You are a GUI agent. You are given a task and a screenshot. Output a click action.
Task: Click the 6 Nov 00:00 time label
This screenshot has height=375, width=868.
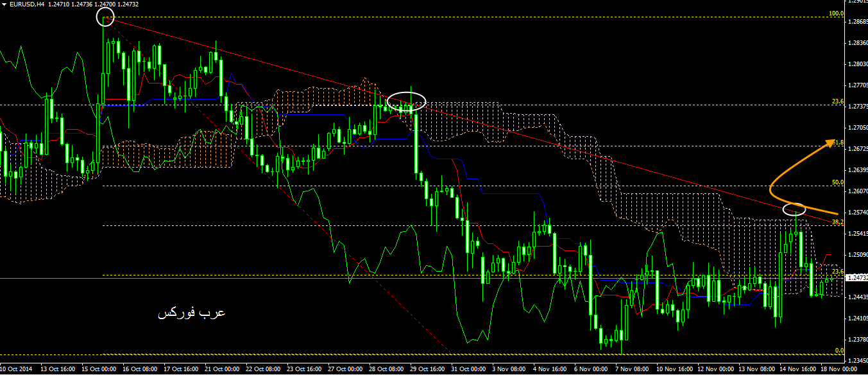(591, 370)
